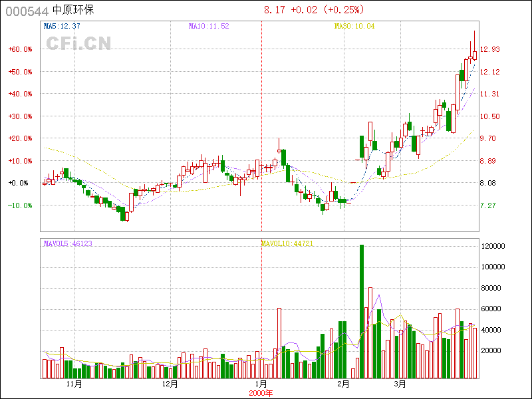
Task: Click the 12.93 price axis label
Action: [x=490, y=49]
